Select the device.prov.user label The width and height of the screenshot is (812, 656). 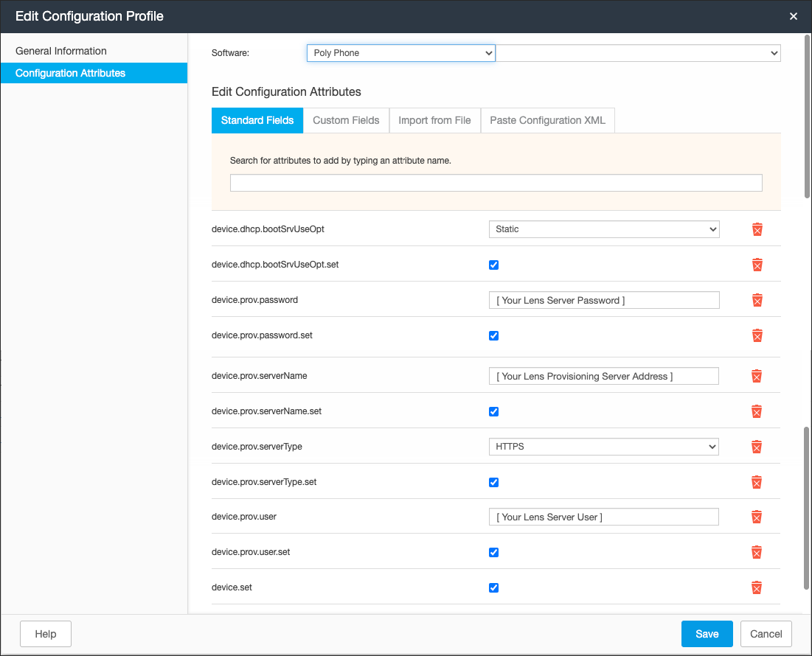click(244, 516)
